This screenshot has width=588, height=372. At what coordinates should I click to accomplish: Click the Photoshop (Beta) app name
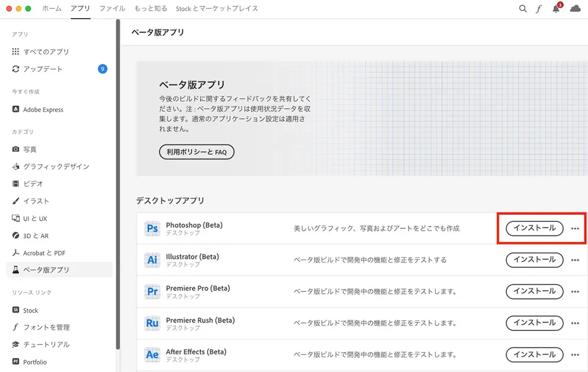tap(194, 225)
